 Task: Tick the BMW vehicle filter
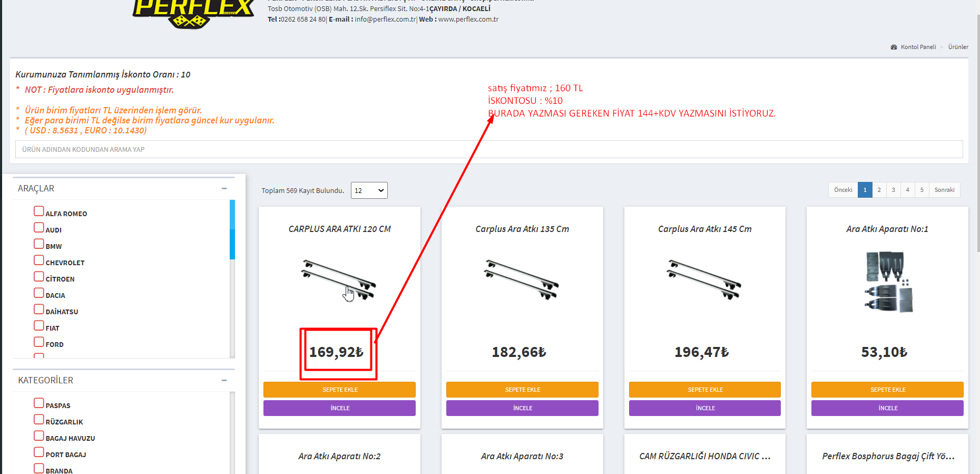(x=39, y=244)
